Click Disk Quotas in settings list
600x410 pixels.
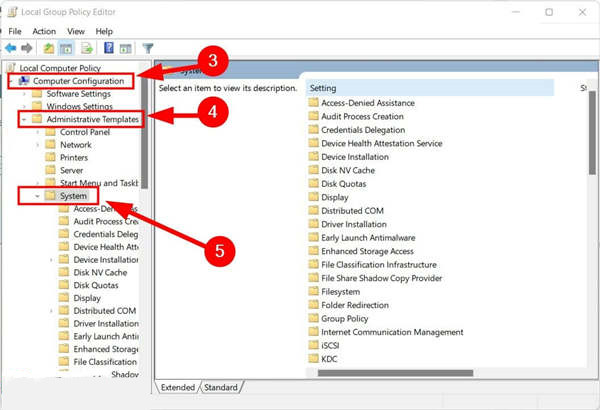click(344, 184)
